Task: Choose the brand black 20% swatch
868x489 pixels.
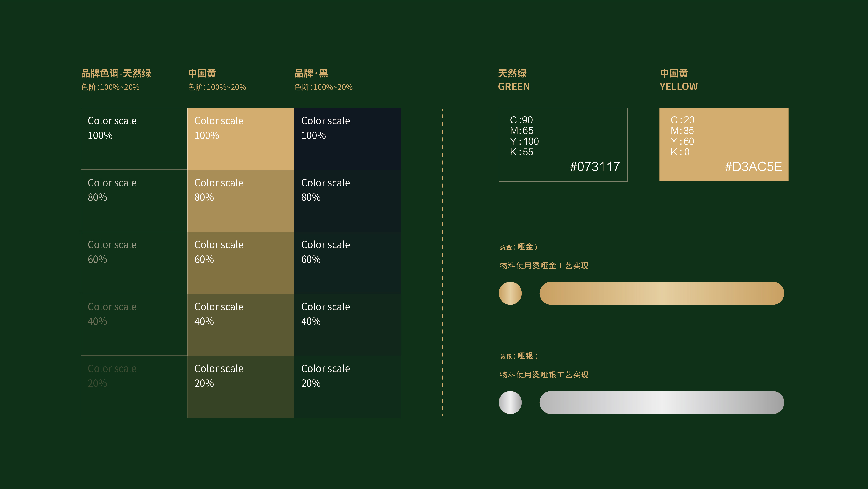Action: (347, 387)
